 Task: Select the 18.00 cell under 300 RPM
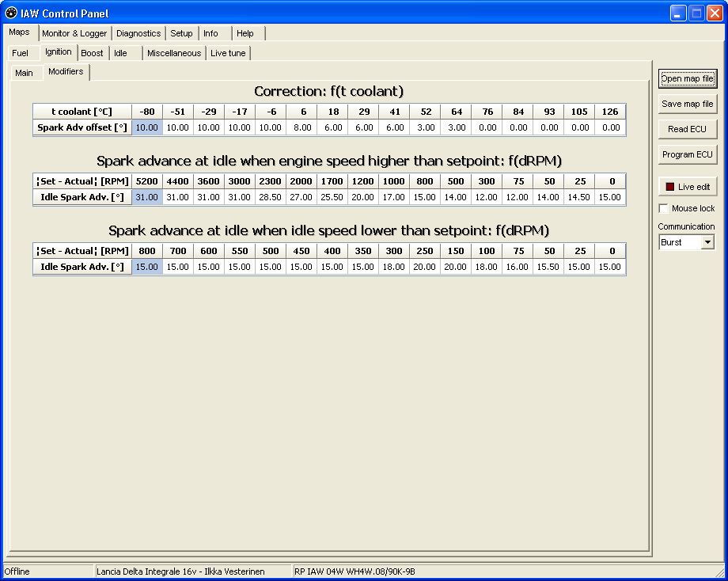tap(394, 267)
